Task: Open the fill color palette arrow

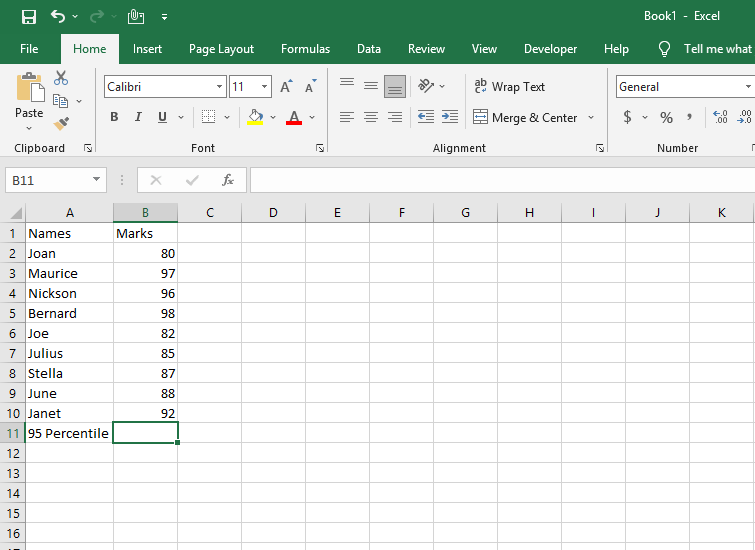Action: click(x=273, y=117)
